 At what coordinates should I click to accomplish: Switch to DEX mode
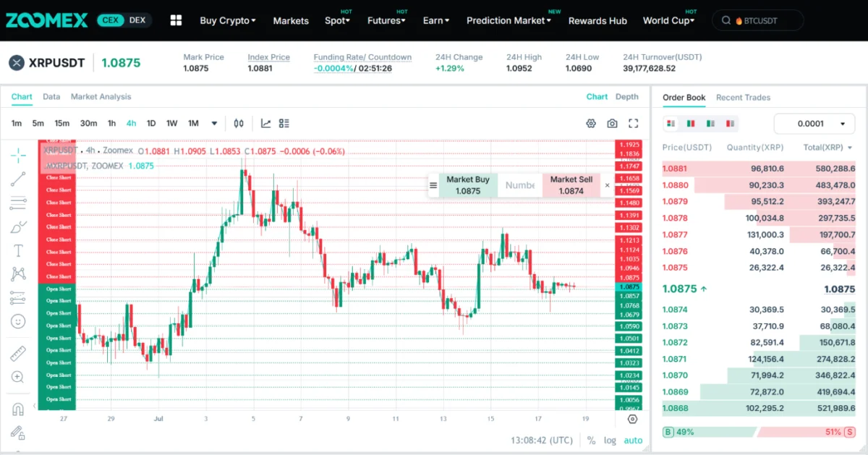(137, 20)
